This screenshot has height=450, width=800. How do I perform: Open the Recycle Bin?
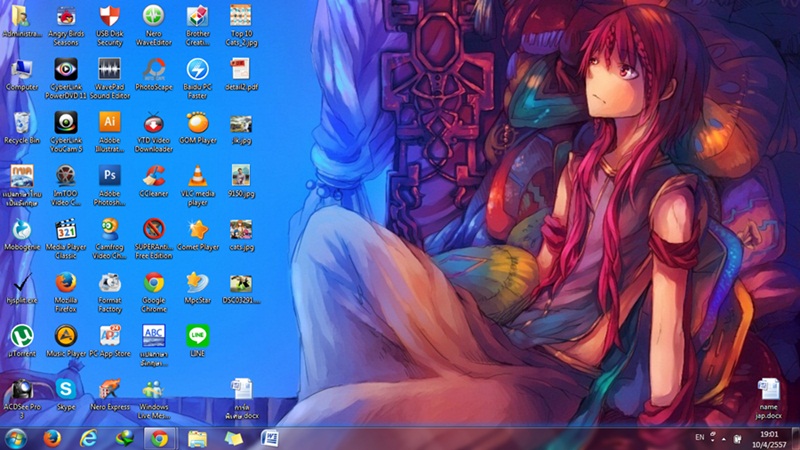[22, 128]
